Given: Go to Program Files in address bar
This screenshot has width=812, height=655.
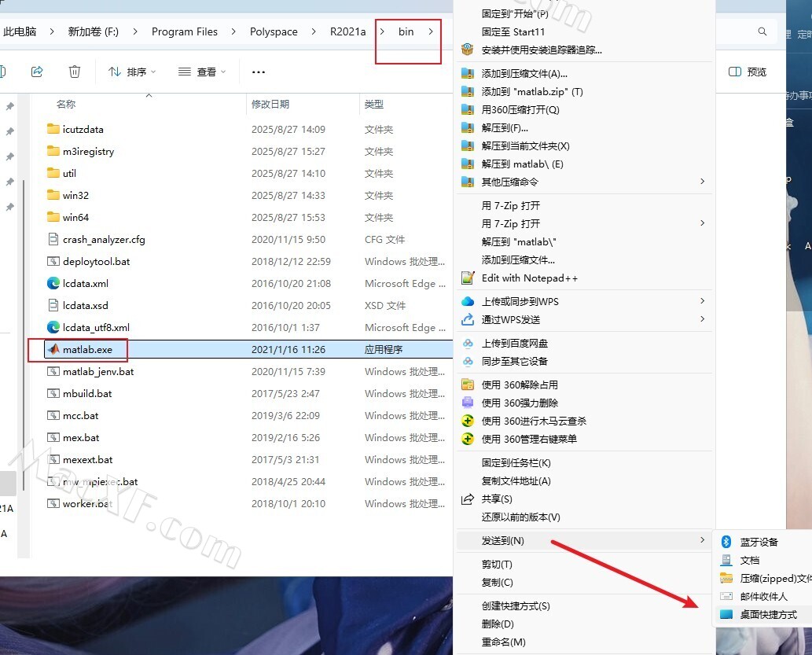Looking at the screenshot, I should pos(185,31).
